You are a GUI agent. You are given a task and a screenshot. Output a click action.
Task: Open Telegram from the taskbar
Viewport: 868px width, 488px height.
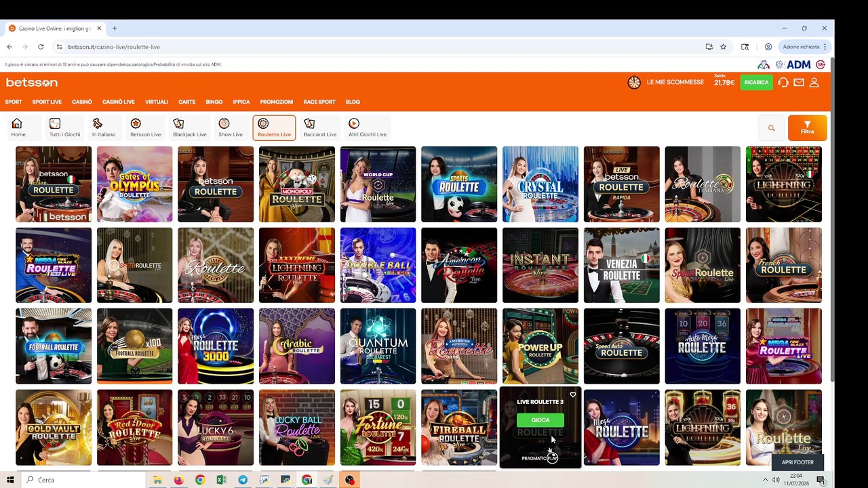(243, 480)
